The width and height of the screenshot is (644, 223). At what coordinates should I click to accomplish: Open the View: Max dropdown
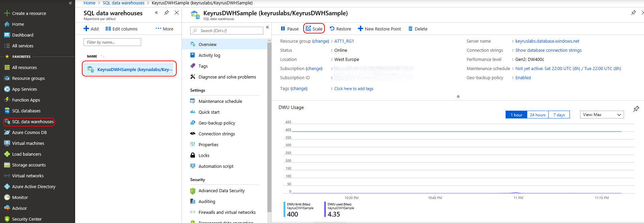[602, 115]
